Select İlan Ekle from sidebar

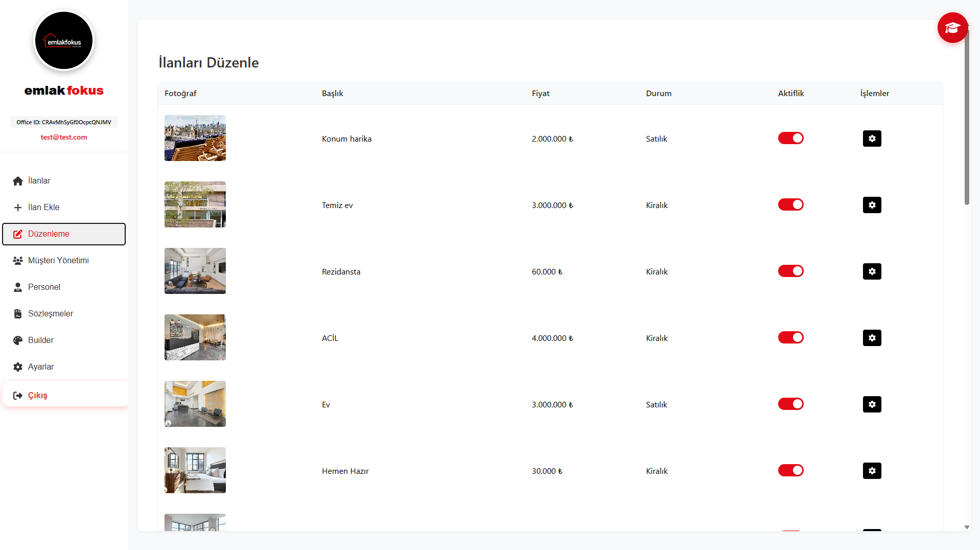(43, 208)
